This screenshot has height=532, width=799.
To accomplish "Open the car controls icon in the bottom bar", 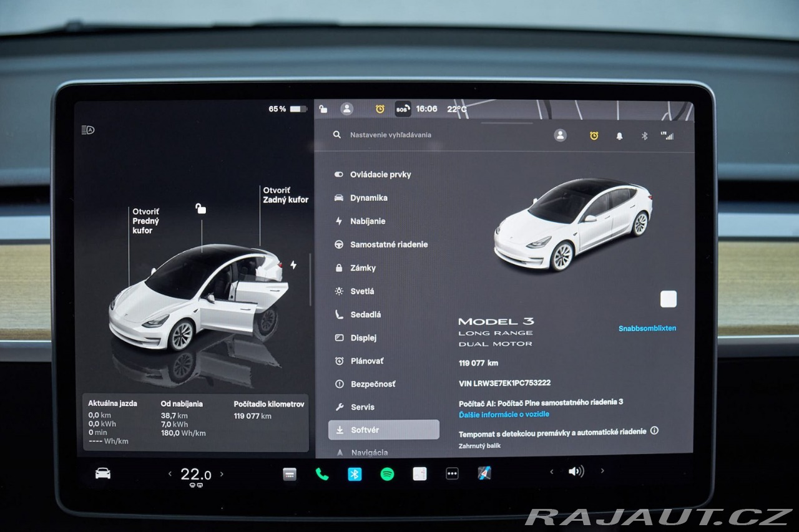I will coord(102,474).
